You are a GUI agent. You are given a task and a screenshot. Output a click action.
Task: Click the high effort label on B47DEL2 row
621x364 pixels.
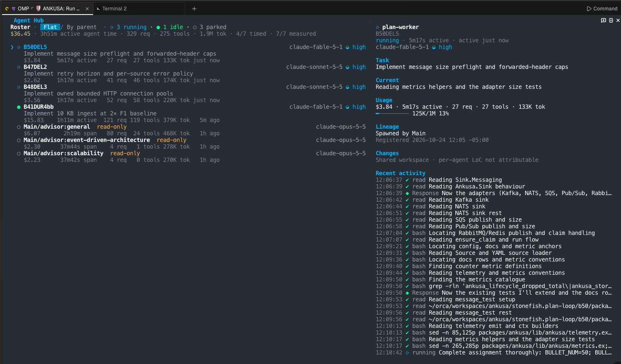click(359, 67)
